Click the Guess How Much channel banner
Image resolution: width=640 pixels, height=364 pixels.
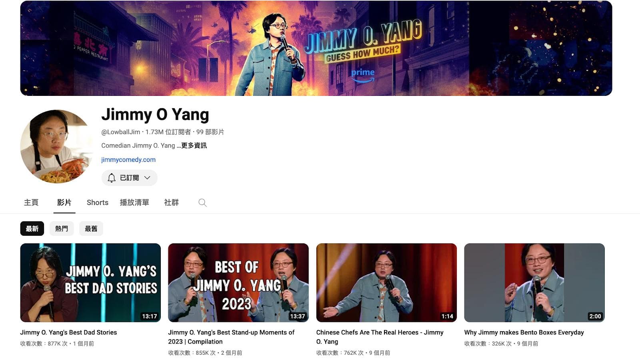[316, 48]
